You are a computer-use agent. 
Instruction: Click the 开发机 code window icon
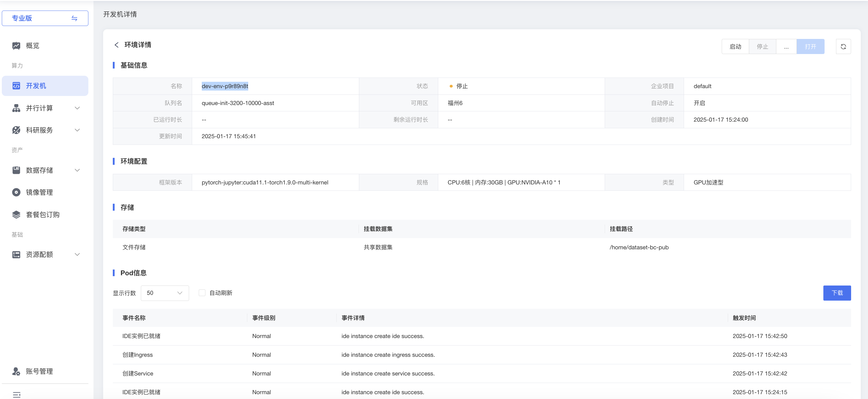tap(16, 86)
